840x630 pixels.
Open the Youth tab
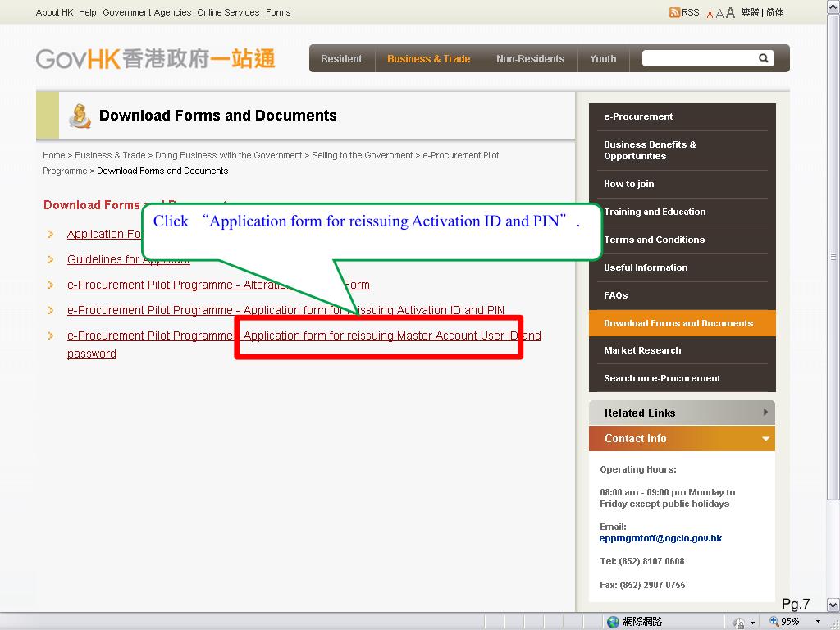(603, 59)
